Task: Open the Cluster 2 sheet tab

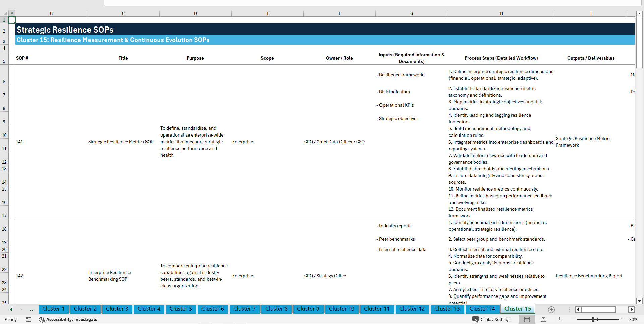Action: (85, 309)
